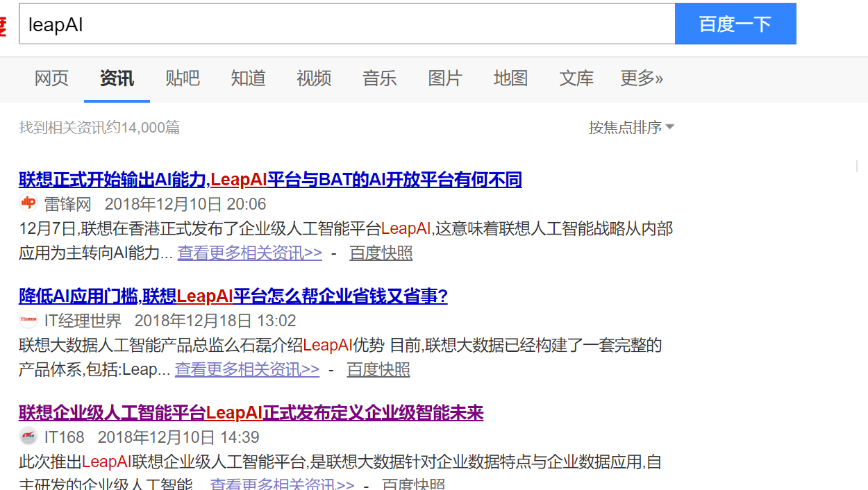This screenshot has width=868, height=490.
Task: Switch to the 网页 tab
Action: pyautogui.click(x=51, y=78)
